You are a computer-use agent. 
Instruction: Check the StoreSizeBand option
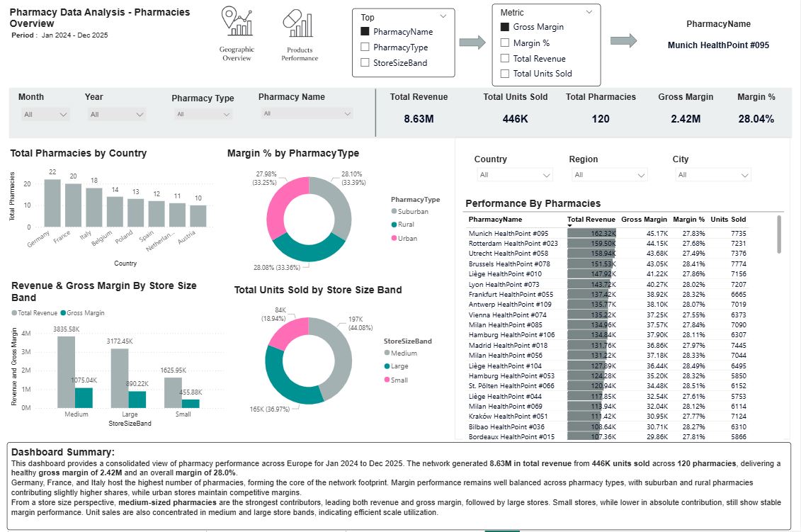pos(365,62)
